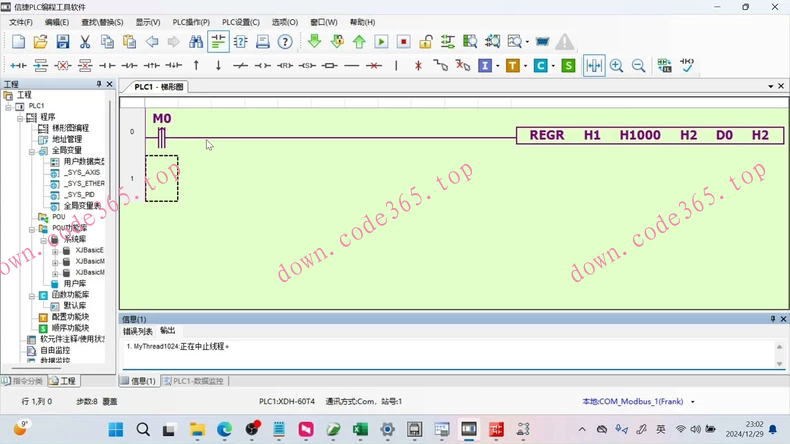
Task: Open 梯形图编程 in project tree
Action: pos(71,128)
